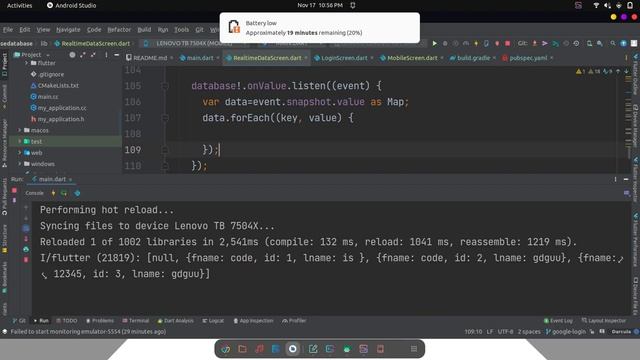Click the 2 spaces indent setting
640x360 pixels.
click(529, 332)
